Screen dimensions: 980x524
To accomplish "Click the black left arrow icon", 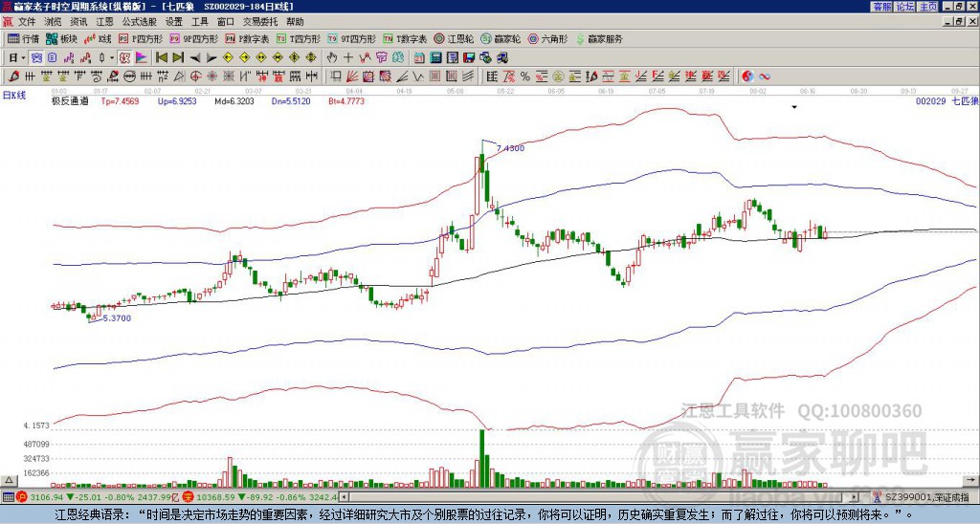I will point(195,58).
